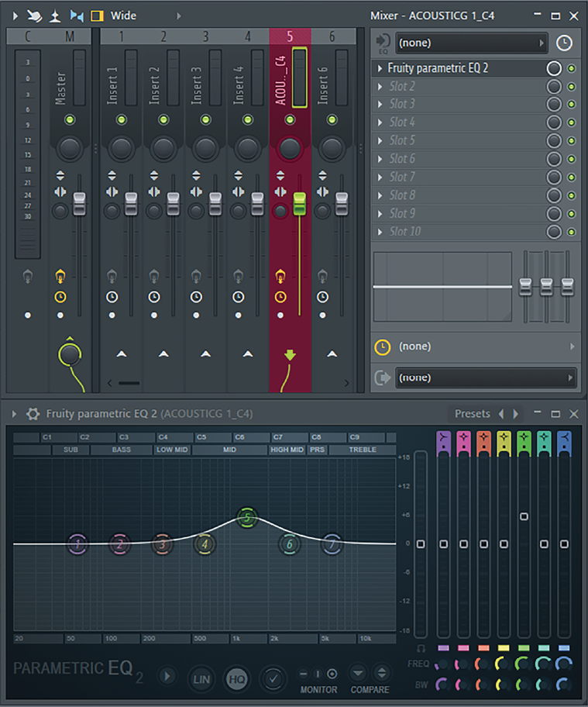Click the mix level knob for Slot 7

click(554, 178)
